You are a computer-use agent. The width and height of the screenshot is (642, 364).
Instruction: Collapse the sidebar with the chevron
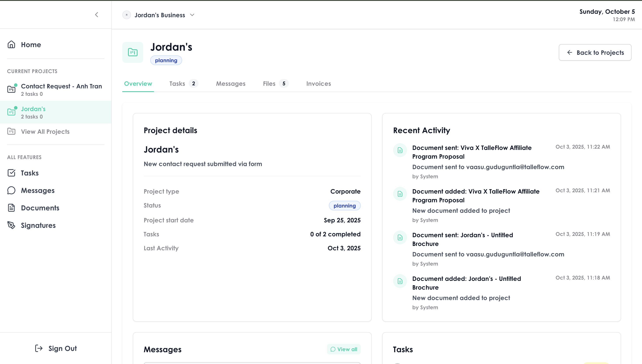[97, 15]
